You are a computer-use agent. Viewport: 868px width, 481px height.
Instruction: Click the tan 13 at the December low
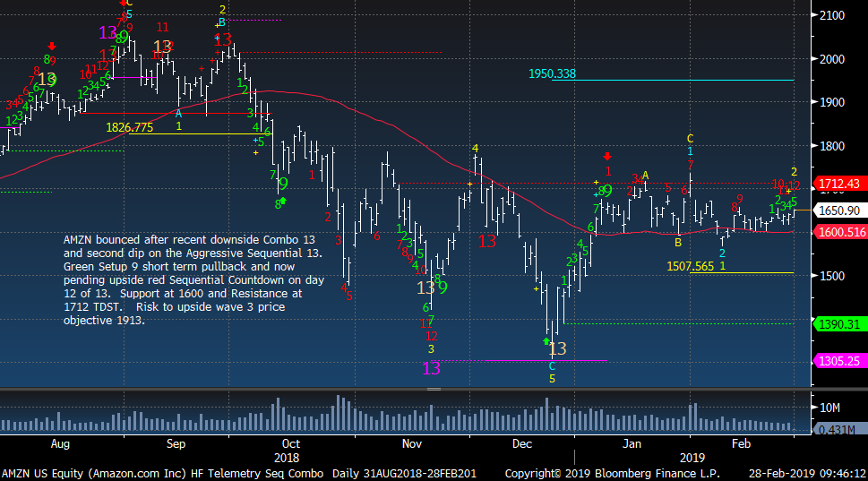(x=557, y=348)
